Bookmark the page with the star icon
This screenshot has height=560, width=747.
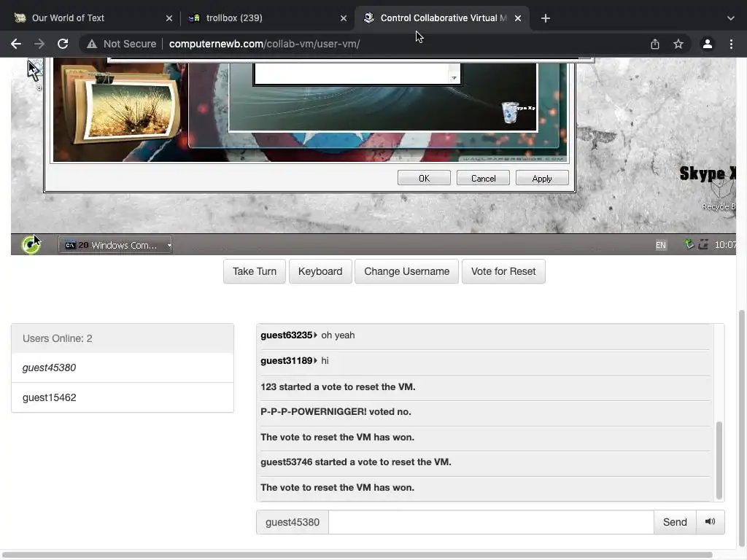click(x=678, y=44)
